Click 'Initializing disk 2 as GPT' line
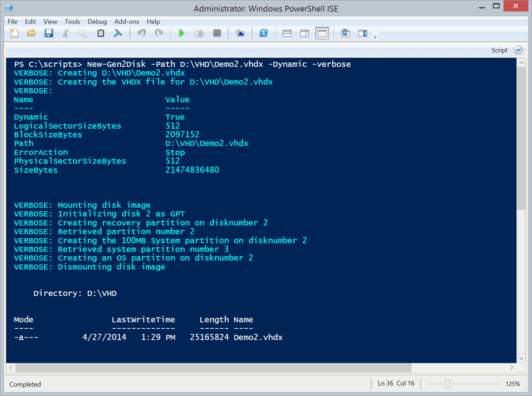The image size is (532, 396). pyautogui.click(x=121, y=214)
